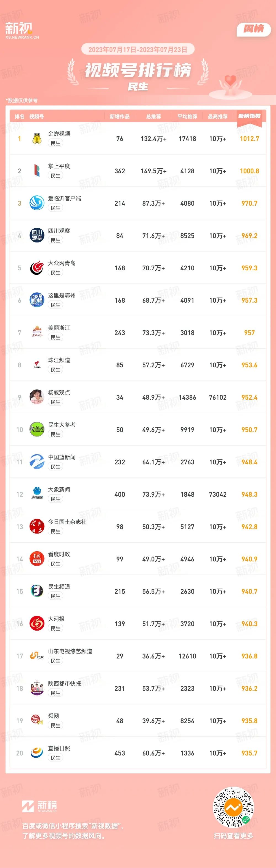Open the 大河报 red logo icon

coord(37,624)
